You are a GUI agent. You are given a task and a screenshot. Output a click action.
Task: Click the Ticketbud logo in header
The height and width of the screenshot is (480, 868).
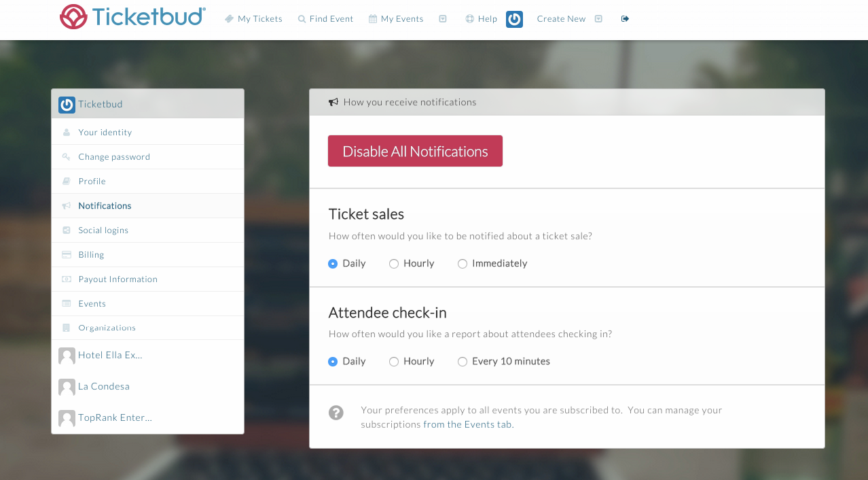132,17
